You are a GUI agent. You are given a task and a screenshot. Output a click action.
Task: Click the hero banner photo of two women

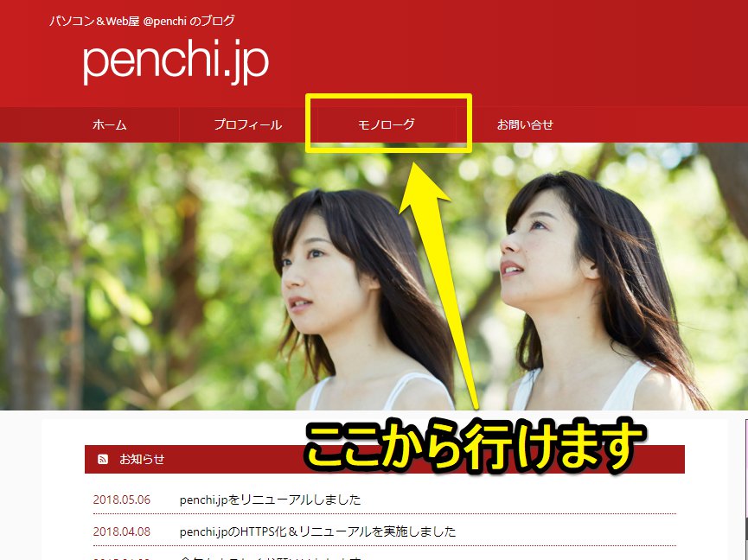coord(173,277)
